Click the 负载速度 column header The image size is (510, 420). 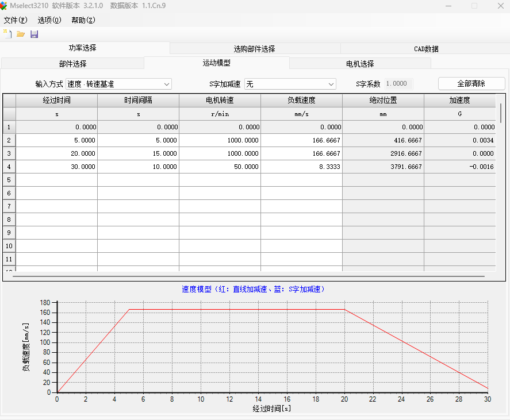pyautogui.click(x=301, y=101)
